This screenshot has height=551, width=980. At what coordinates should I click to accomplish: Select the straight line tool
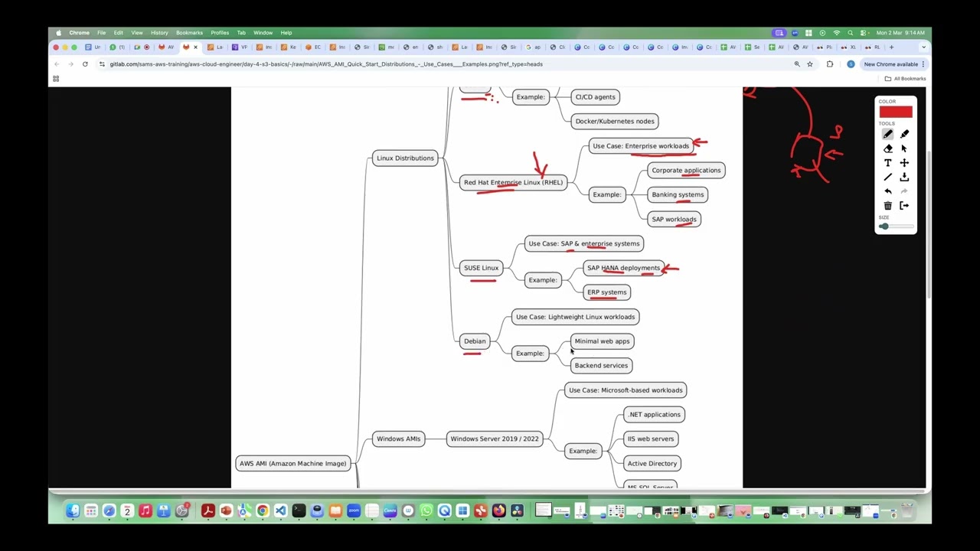(887, 177)
